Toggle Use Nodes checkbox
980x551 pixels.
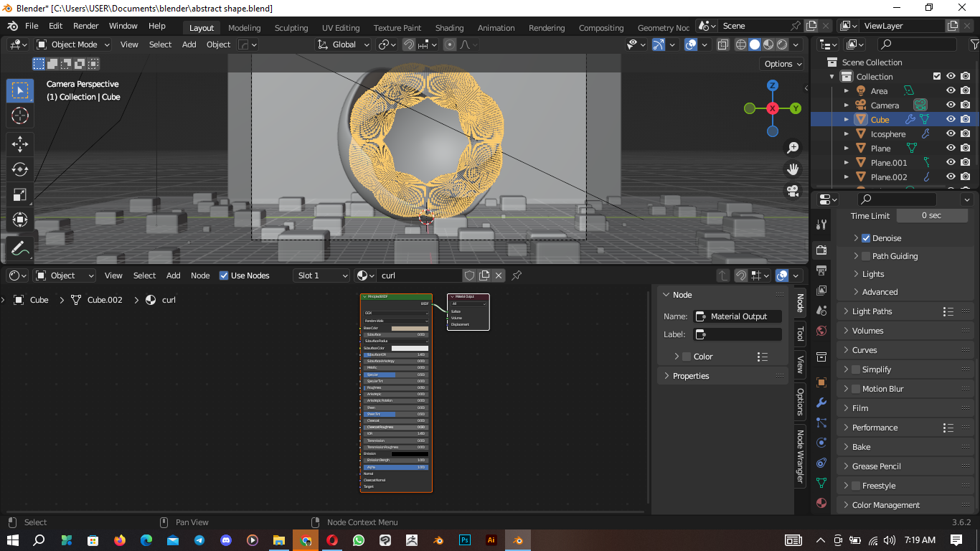coord(224,275)
